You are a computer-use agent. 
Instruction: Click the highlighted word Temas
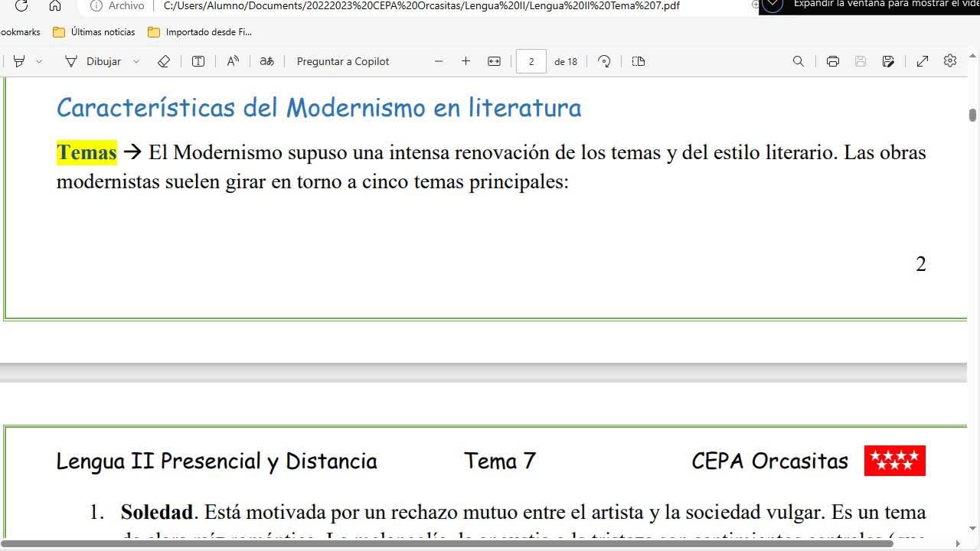[x=87, y=152]
